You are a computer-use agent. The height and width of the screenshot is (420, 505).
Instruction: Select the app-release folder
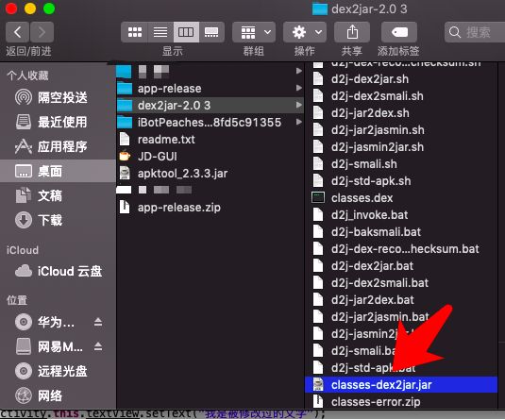point(210,89)
